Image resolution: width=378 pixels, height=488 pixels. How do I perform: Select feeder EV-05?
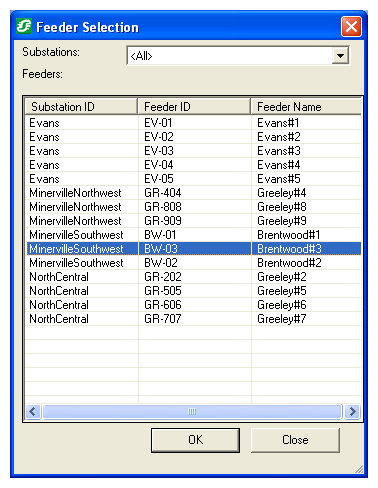click(159, 179)
